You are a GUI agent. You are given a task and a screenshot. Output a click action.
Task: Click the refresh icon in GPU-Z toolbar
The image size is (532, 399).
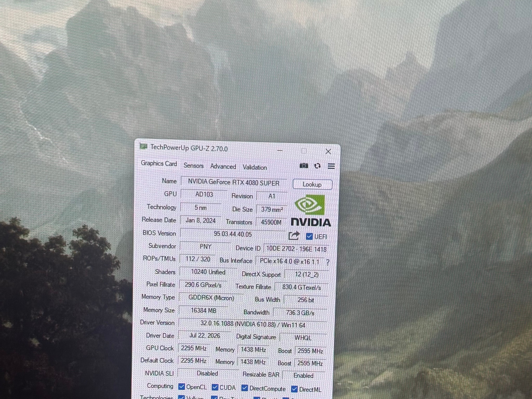pos(317,166)
